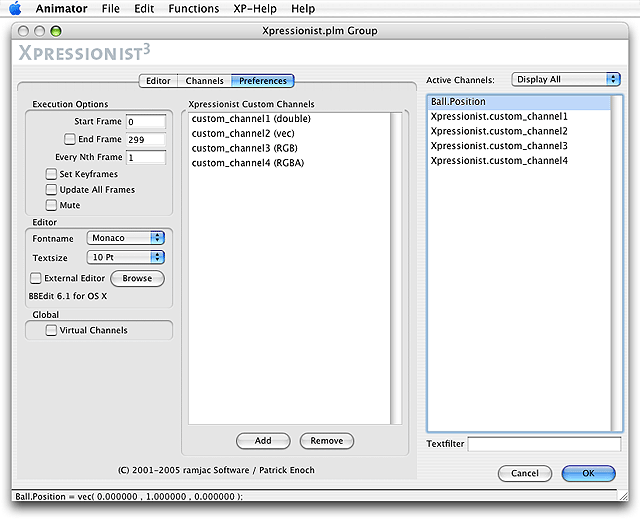Select custom_channel3 (RGB) in list
640x519 pixels.
(289, 148)
